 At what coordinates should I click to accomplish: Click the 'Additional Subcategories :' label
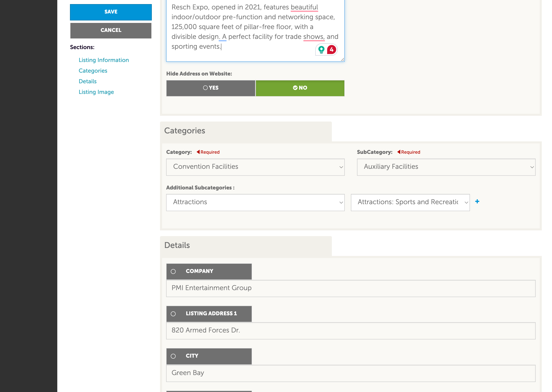pyautogui.click(x=200, y=188)
